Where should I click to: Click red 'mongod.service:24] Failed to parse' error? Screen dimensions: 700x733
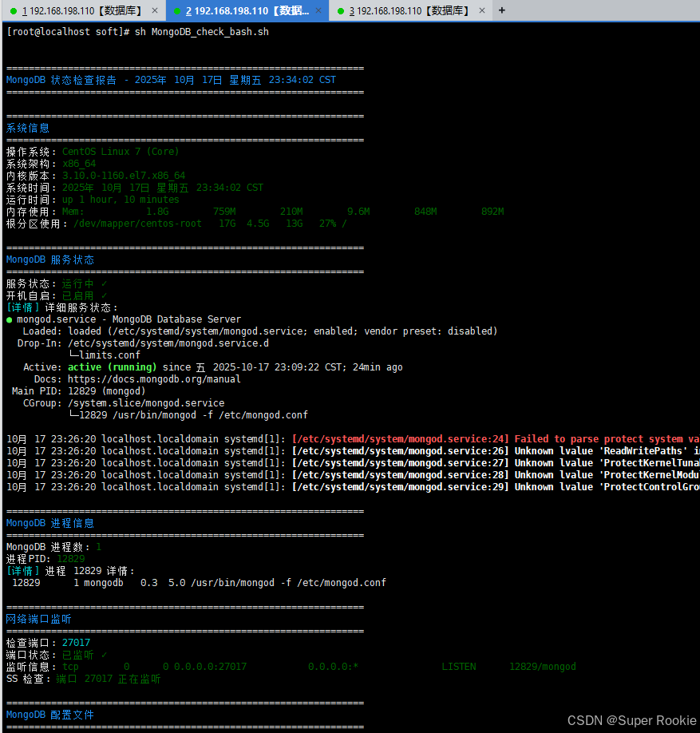496,439
